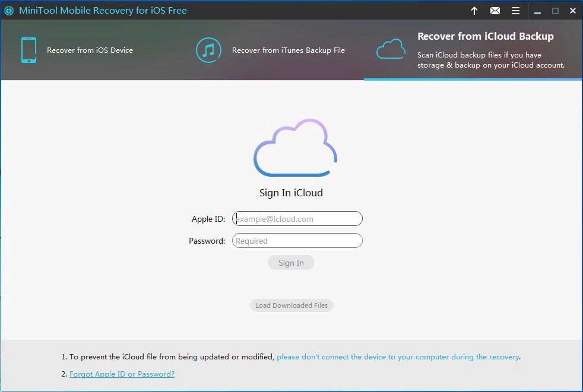Open the hamburger menu in title bar

tap(515, 11)
